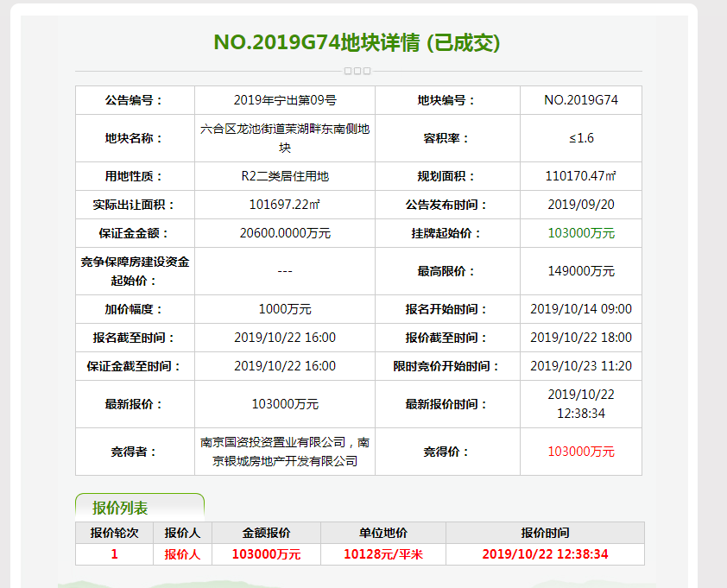This screenshot has width=727, height=588.
Task: Select plot ratio value ≤1.6
Action: [581, 138]
